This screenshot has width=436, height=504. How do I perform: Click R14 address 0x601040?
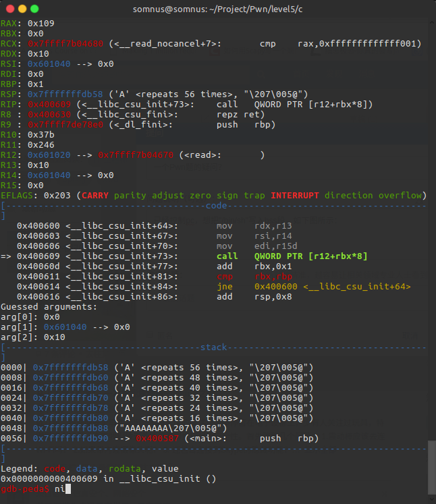(x=49, y=175)
